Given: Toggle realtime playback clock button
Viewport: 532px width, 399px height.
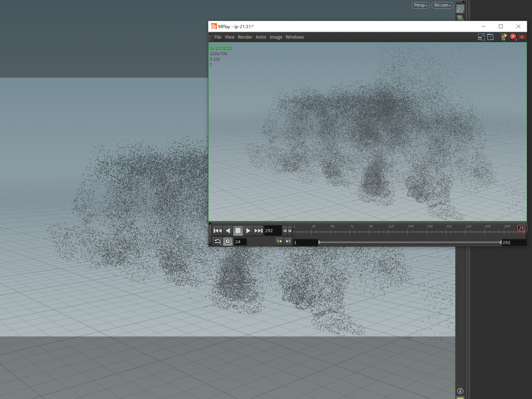Looking at the screenshot, I should coord(228,241).
